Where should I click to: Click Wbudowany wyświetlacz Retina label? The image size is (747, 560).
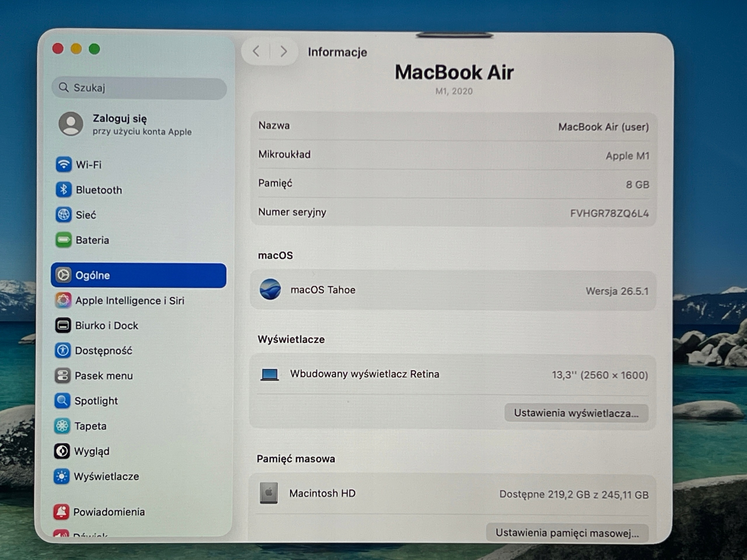click(x=365, y=374)
